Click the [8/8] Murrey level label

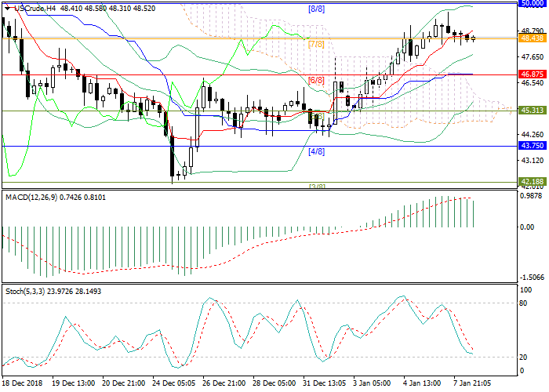tap(317, 9)
